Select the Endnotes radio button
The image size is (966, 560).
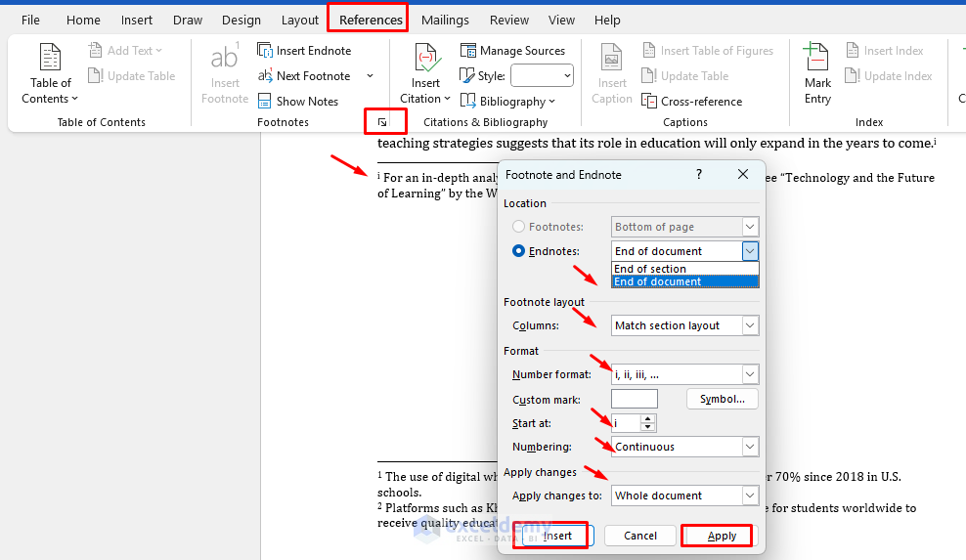pos(519,251)
